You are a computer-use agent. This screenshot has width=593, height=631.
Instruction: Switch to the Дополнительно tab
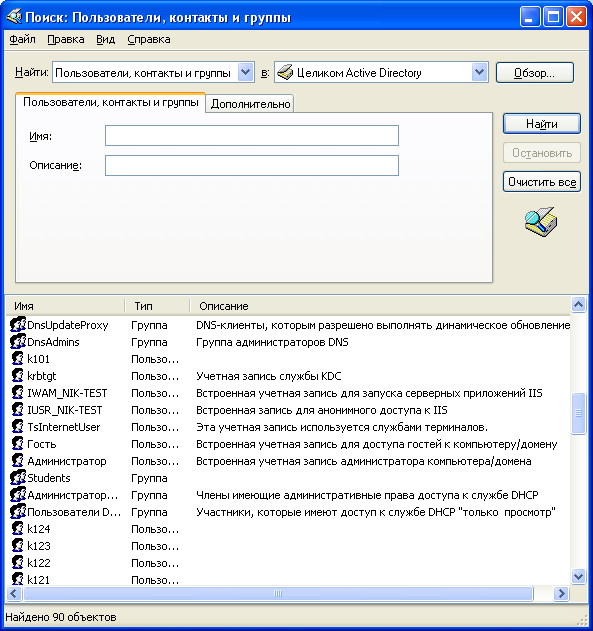coord(250,104)
